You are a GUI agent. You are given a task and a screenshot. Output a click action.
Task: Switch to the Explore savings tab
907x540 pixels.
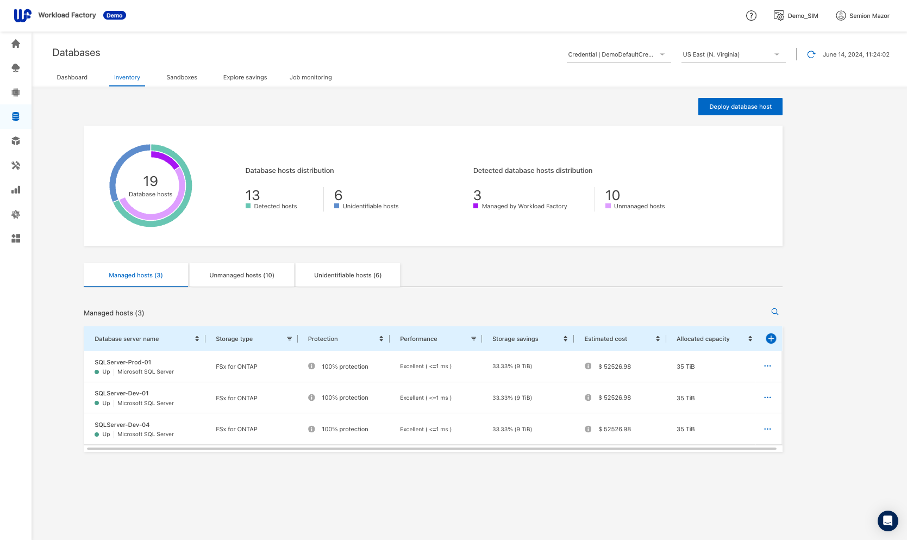(245, 77)
